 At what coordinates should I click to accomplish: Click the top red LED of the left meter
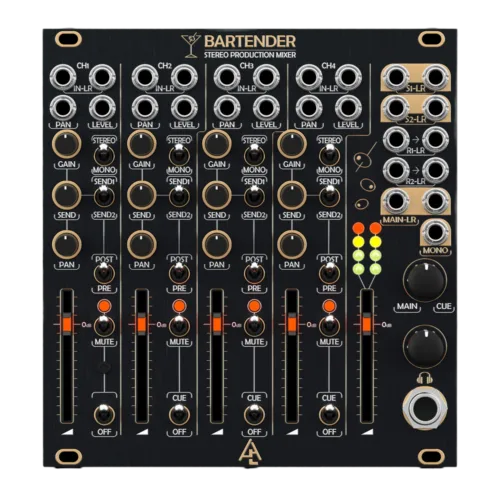coord(359,228)
